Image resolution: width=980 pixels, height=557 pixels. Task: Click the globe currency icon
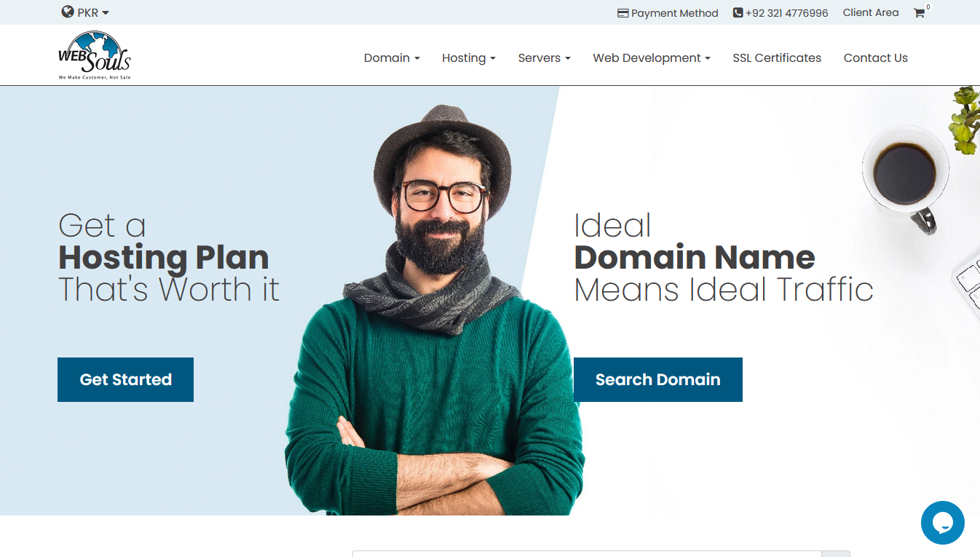pyautogui.click(x=68, y=12)
